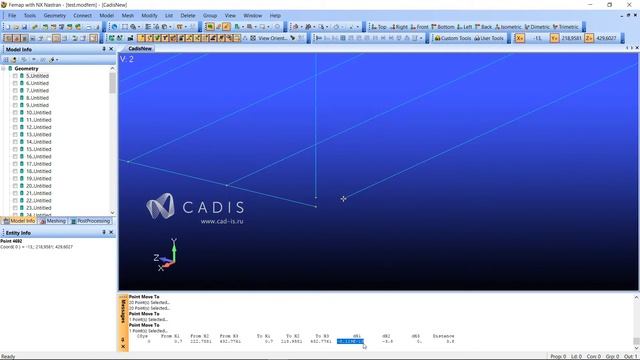
Task: Pin the Model Info panel
Action: [104, 49]
